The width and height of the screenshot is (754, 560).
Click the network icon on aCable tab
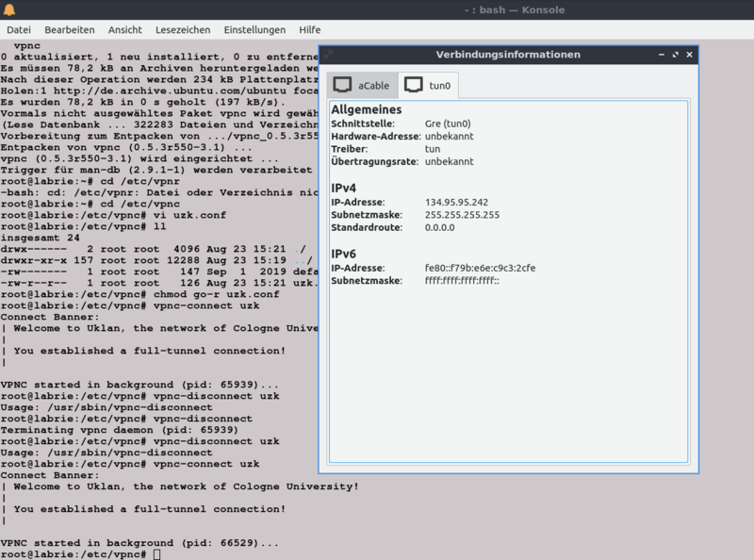(342, 85)
